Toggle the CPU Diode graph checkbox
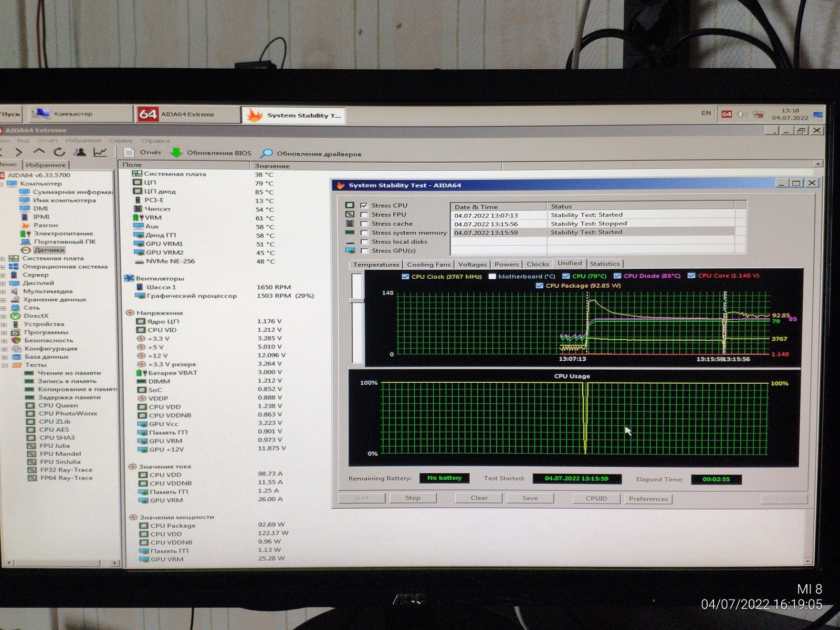 (617, 276)
